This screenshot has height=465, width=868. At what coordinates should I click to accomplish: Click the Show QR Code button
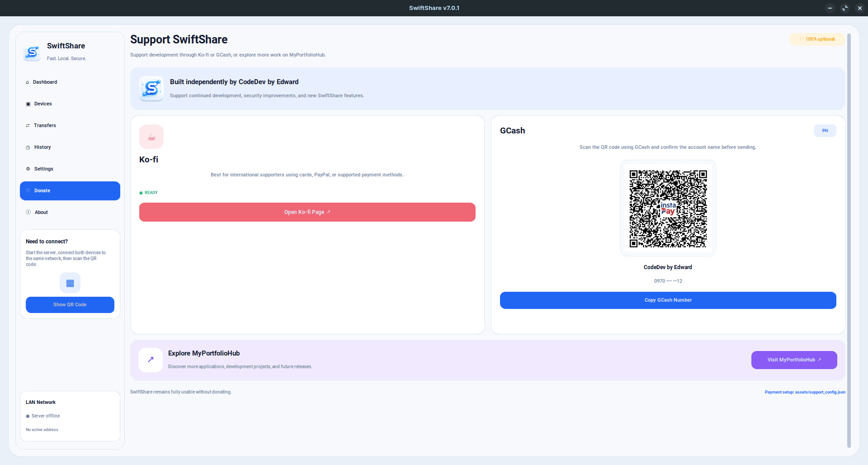click(70, 305)
